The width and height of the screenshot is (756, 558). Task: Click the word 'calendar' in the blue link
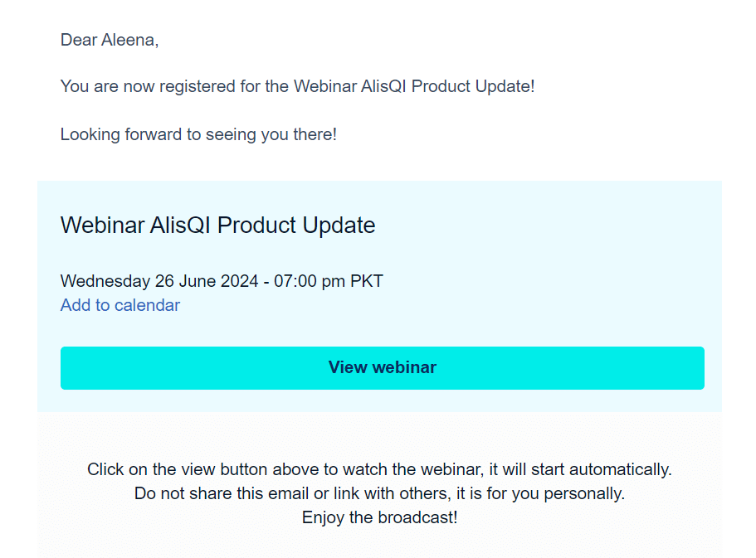[148, 305]
